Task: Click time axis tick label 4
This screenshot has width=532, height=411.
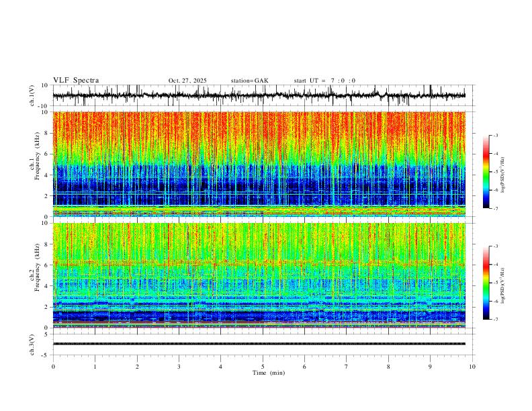Action: point(220,367)
